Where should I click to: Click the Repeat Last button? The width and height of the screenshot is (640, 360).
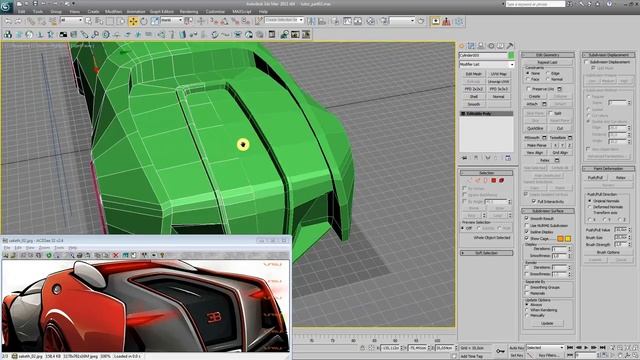click(x=547, y=62)
